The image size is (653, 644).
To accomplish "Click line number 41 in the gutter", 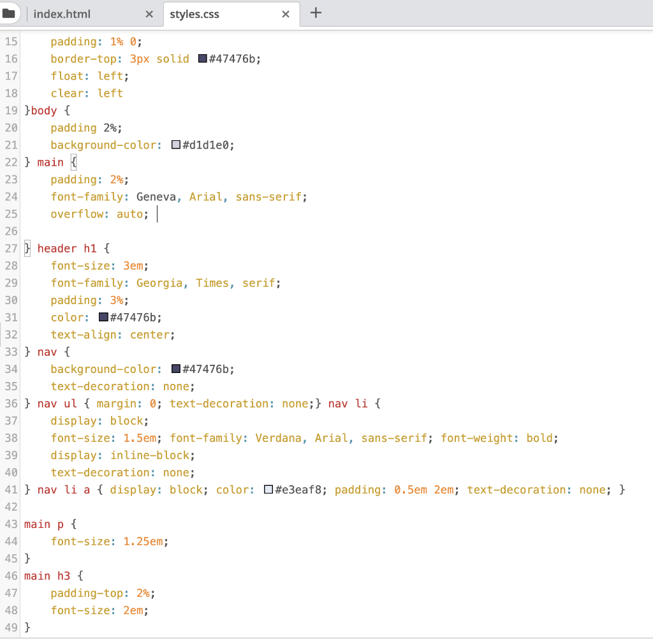I will pos(10,490).
